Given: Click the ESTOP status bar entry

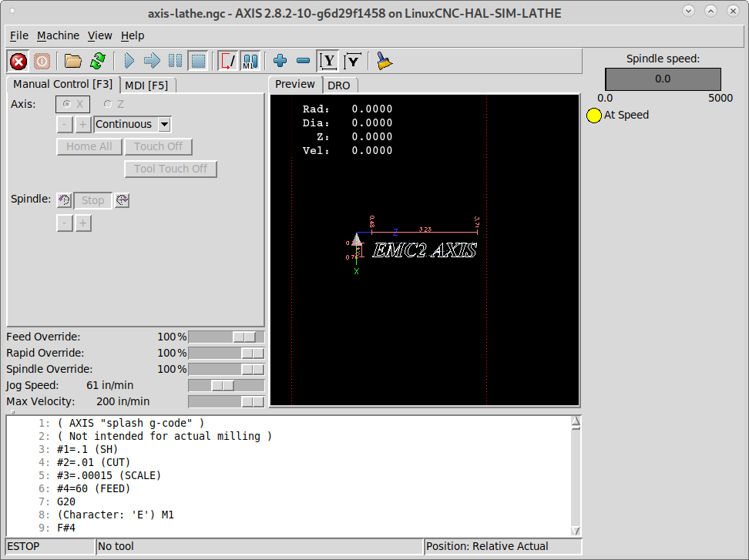Looking at the screenshot, I should (50, 547).
